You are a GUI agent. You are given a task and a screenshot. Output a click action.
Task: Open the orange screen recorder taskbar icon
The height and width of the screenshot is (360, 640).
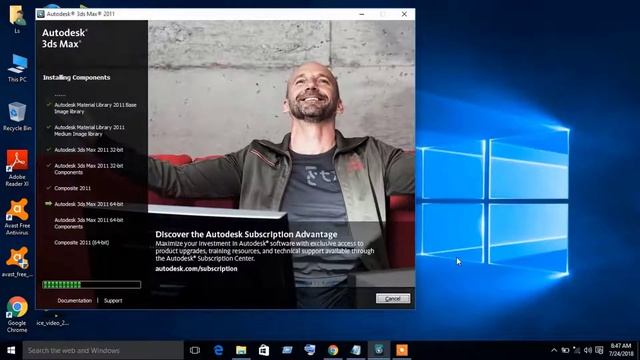point(402,350)
